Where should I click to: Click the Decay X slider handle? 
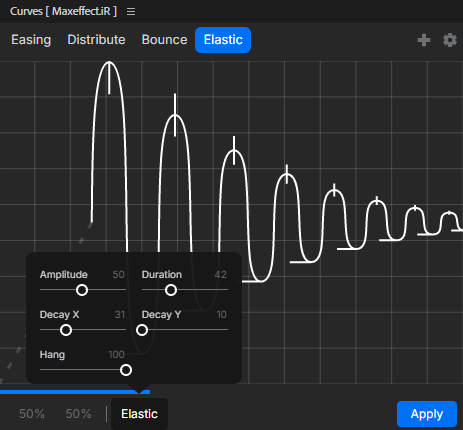click(x=66, y=330)
